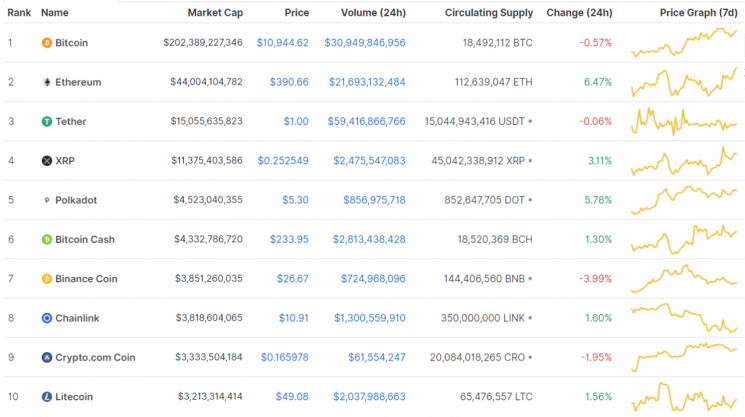
Task: Open the Bitcoin Cash name link
Action: pos(85,239)
